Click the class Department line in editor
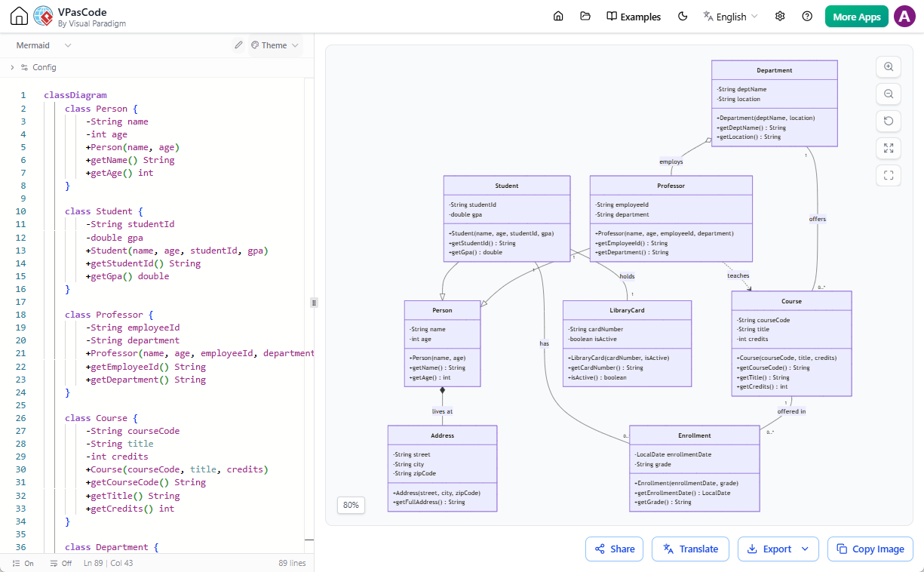The height and width of the screenshot is (572, 924). [x=112, y=547]
